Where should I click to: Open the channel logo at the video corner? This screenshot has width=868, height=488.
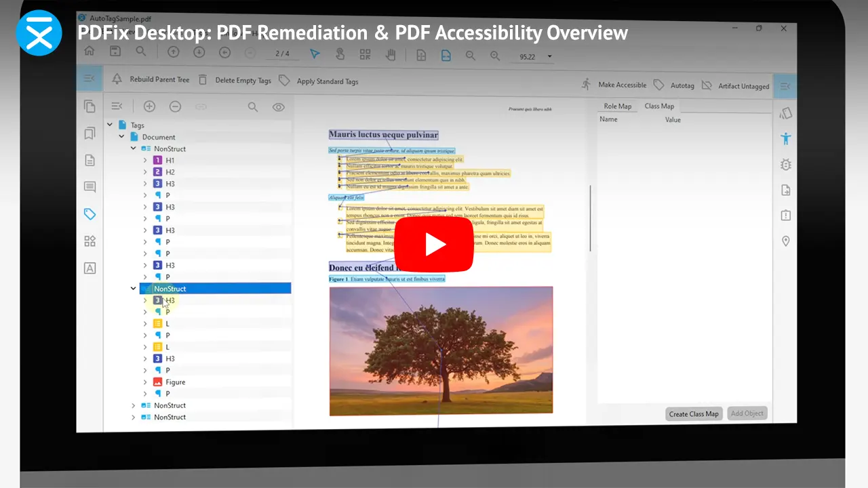[39, 33]
